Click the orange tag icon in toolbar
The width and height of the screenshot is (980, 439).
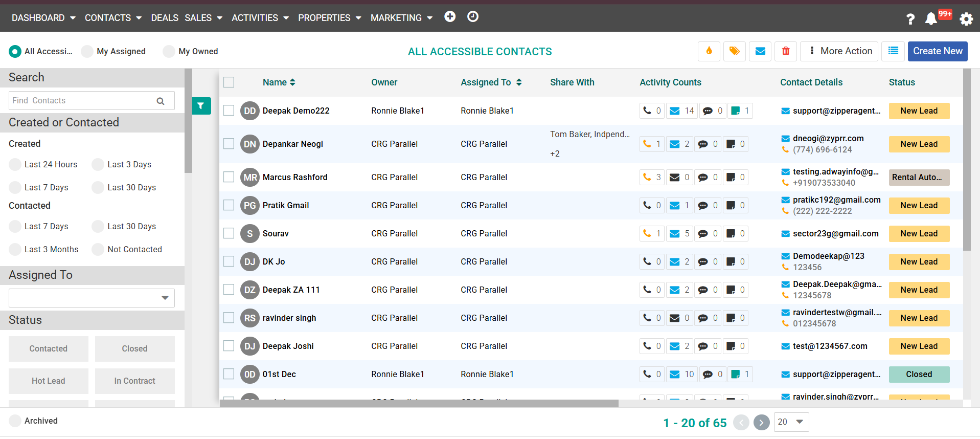pos(734,51)
